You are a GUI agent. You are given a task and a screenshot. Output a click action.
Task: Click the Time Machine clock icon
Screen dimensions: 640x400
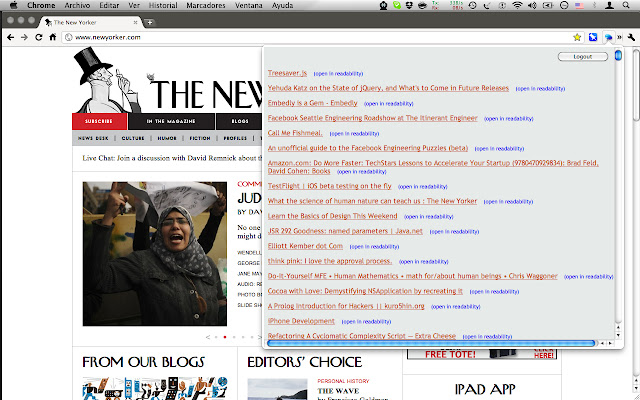473,5
